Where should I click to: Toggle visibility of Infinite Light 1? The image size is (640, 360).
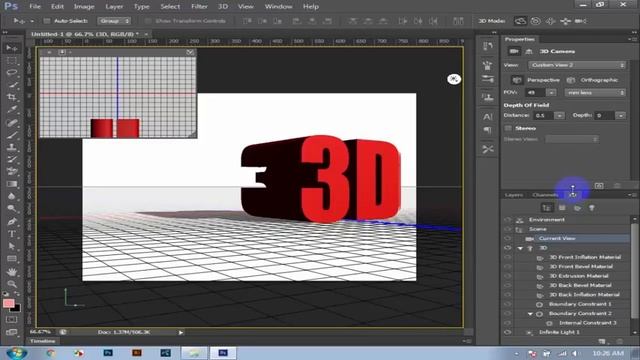point(507,332)
